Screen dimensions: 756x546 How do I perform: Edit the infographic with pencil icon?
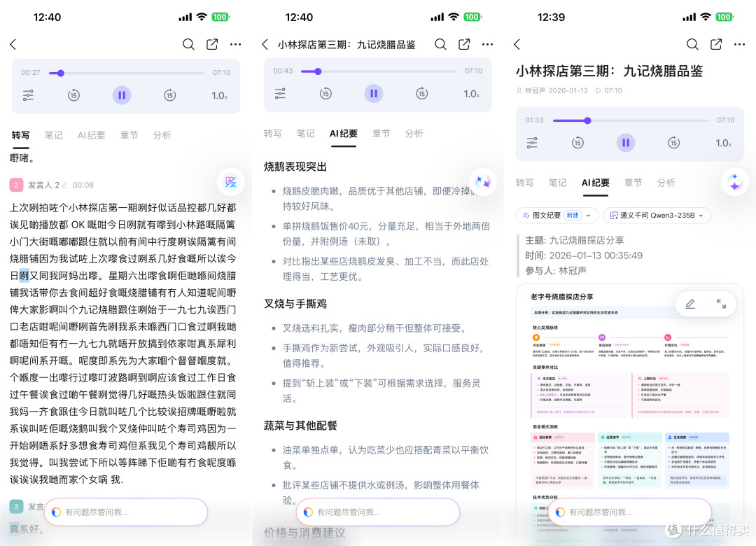690,304
